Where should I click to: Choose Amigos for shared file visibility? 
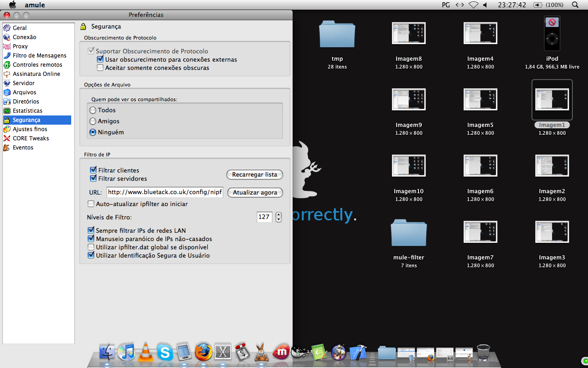(x=93, y=121)
